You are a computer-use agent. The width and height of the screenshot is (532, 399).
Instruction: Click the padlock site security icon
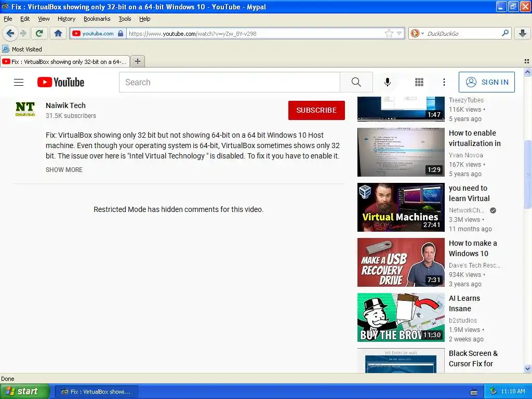click(x=121, y=33)
